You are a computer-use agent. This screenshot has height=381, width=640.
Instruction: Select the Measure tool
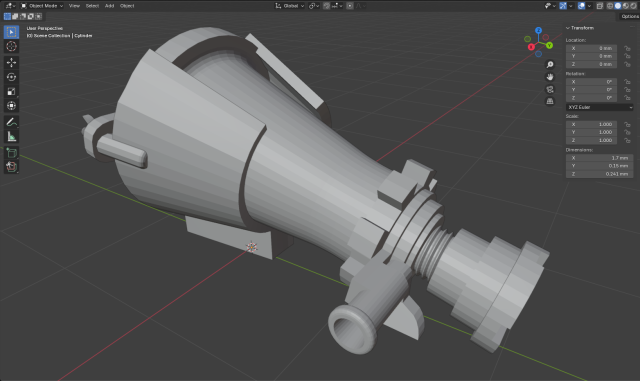[11, 136]
